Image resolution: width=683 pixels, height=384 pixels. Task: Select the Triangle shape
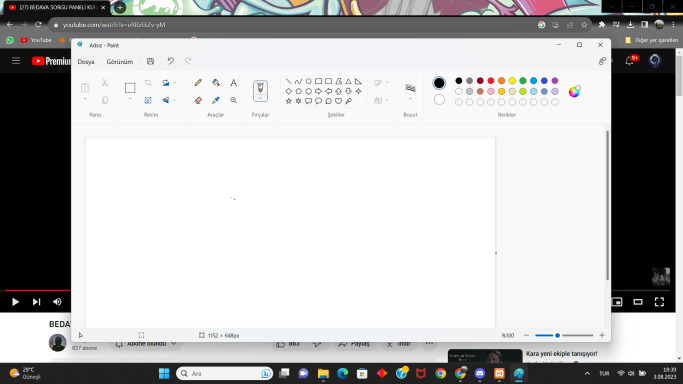click(348, 81)
